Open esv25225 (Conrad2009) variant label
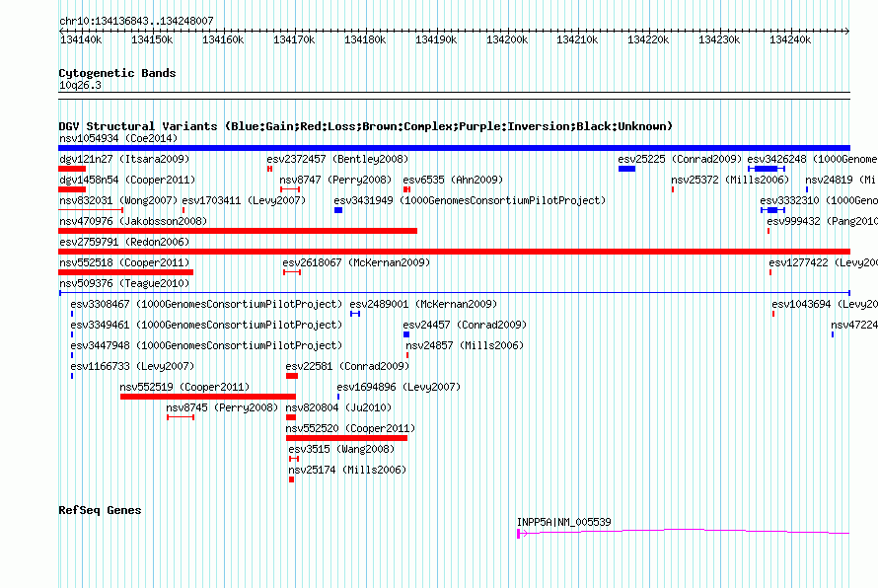This screenshot has width=878, height=588. click(680, 159)
